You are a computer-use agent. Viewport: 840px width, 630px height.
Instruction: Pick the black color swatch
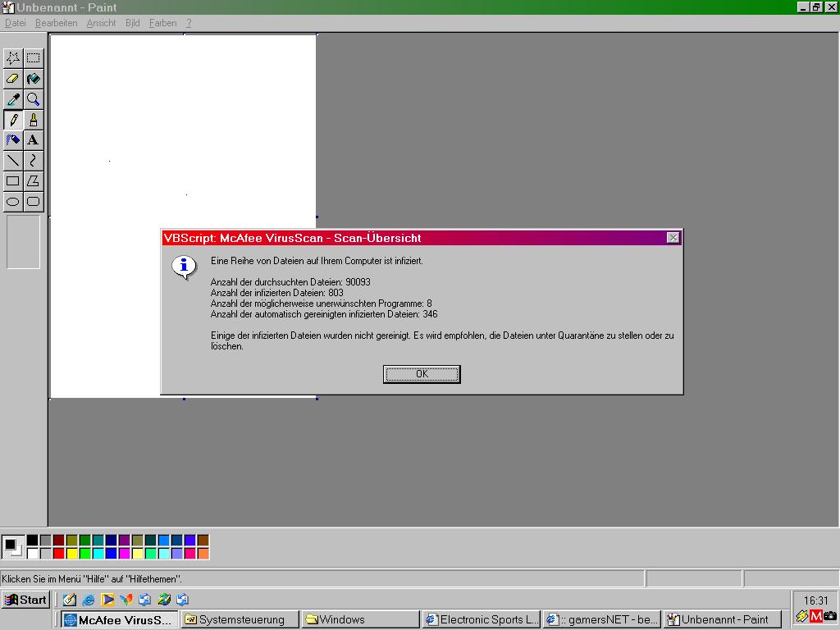coord(33,540)
